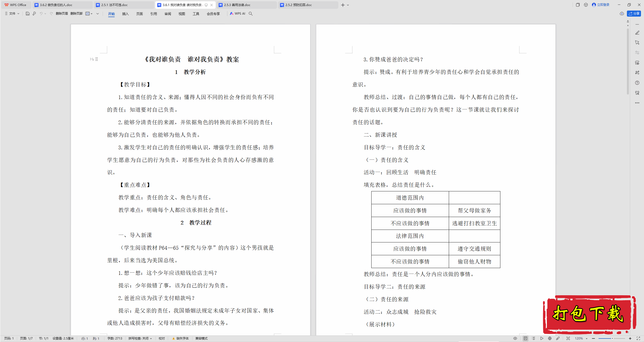This screenshot has width=644, height=342.
Task: Click the 缺失字体 missing font warning
Action: (180, 338)
